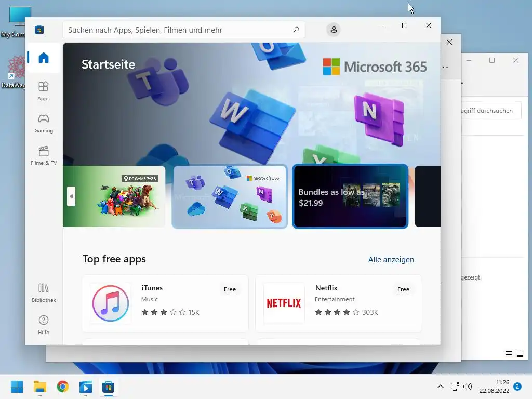Click search box in rear Explorer window
This screenshot has width=532, height=399.
point(491,111)
